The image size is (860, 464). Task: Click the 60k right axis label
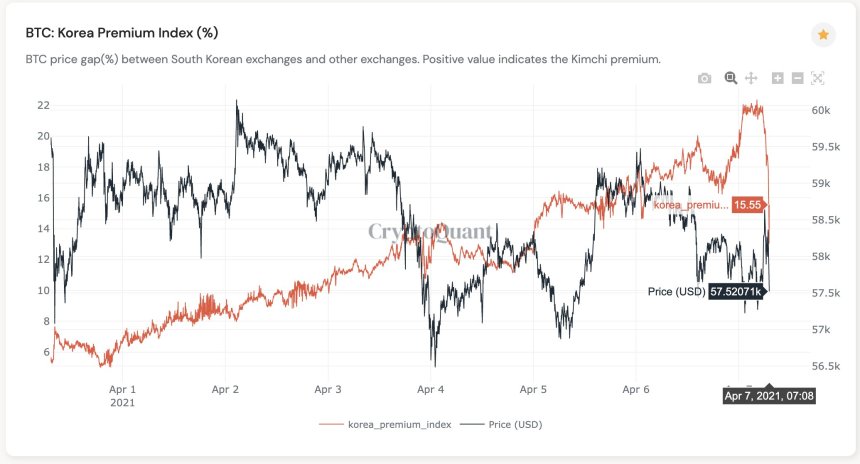coord(822,110)
